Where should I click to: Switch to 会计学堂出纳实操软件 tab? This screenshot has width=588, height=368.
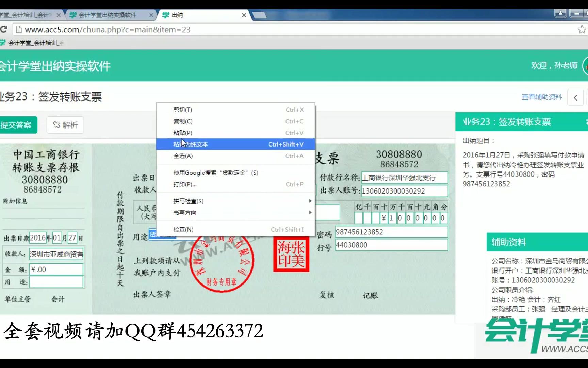pos(107,15)
